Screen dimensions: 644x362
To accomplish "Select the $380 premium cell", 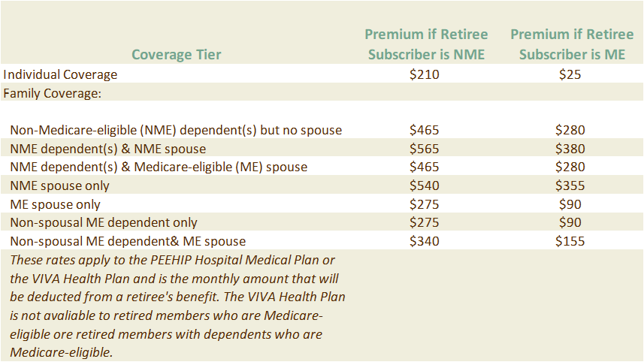I will pos(570,149).
